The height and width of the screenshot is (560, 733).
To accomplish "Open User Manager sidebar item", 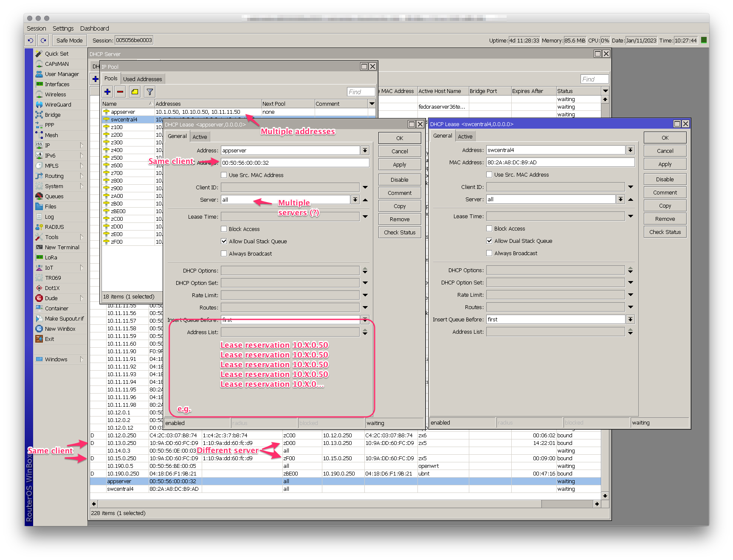I will coord(62,74).
